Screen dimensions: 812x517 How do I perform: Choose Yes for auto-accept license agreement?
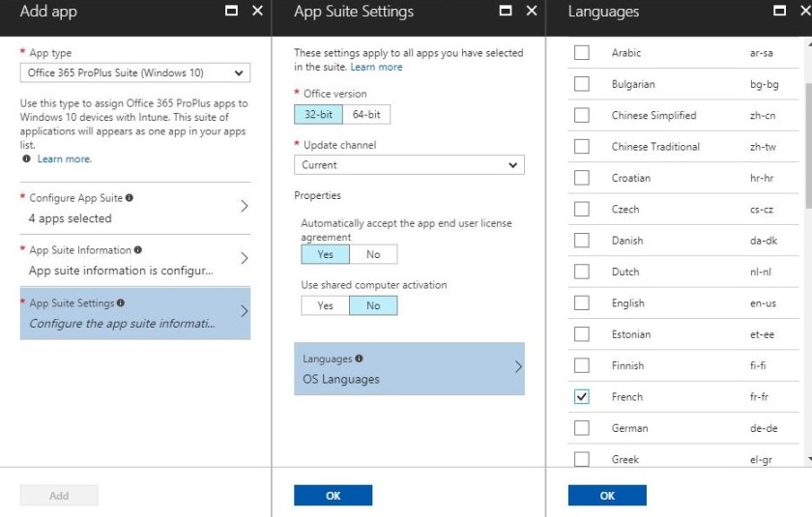click(x=325, y=254)
